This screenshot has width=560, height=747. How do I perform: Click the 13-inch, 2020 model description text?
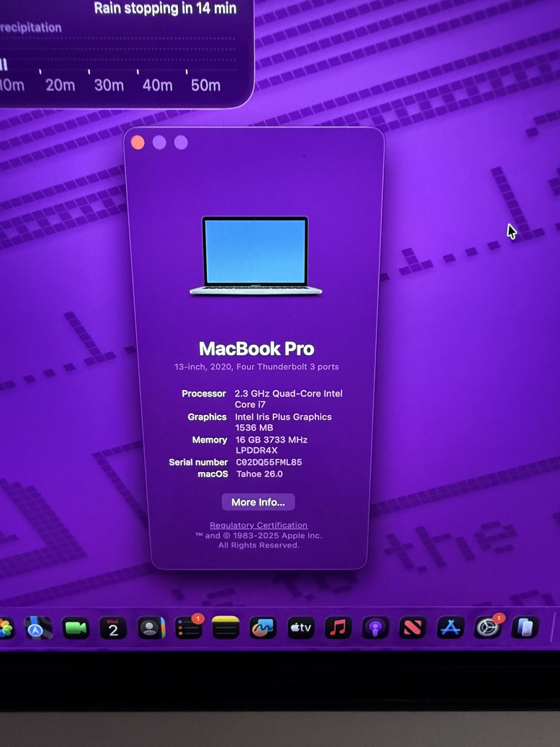click(x=257, y=366)
